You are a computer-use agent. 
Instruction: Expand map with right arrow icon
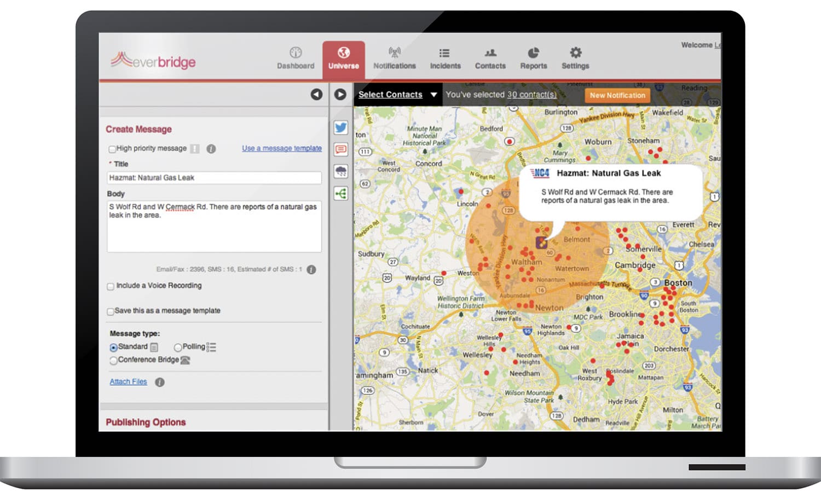[340, 94]
